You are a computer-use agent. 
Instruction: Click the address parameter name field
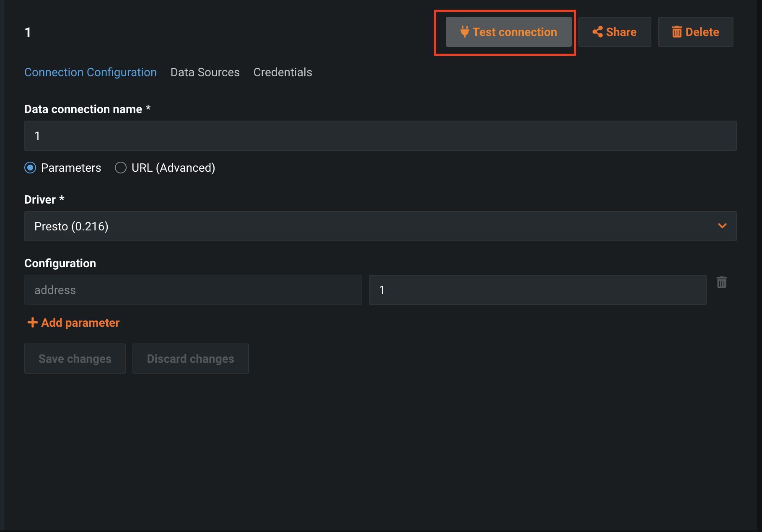point(193,290)
